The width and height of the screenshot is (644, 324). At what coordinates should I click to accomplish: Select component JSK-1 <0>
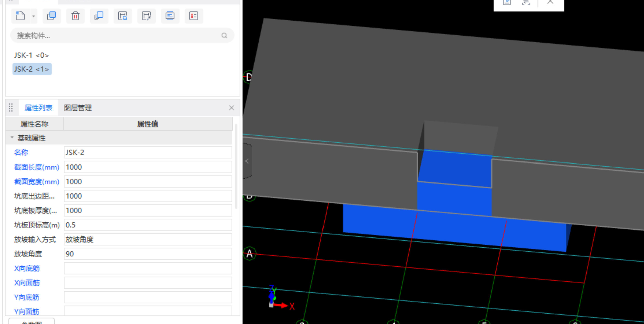point(31,55)
